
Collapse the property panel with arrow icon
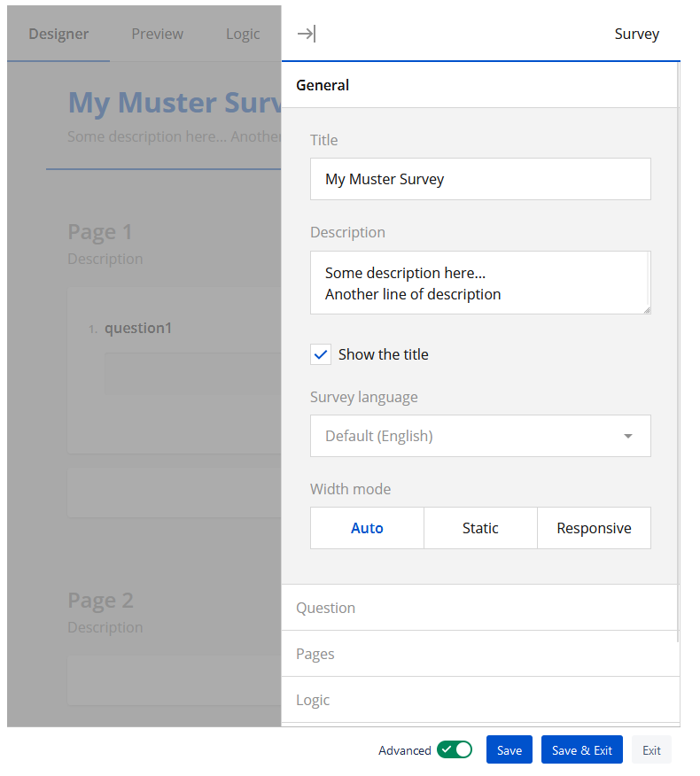(306, 34)
